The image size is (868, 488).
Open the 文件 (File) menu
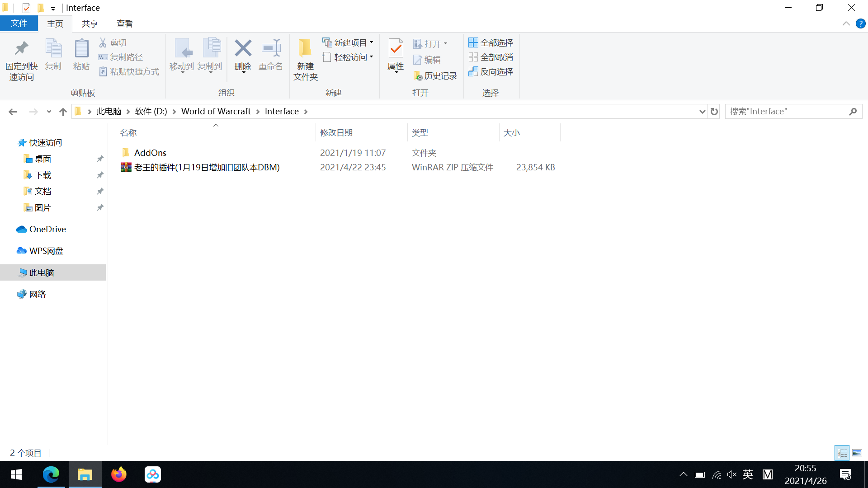(x=19, y=23)
